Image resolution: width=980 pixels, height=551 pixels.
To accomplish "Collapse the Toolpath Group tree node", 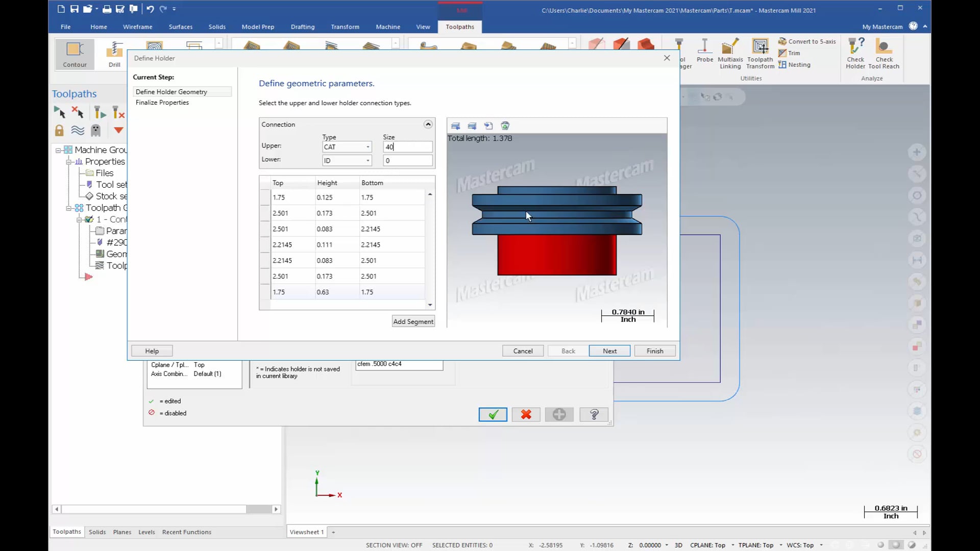I will pyautogui.click(x=68, y=208).
